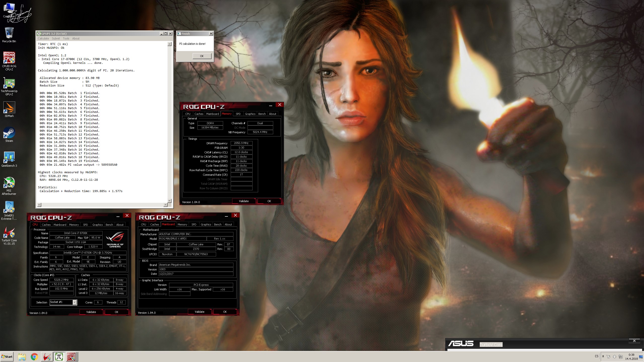Viewport: 644px width, 362px height.
Task: Open the About tab in the CPU tab CPU-Z window
Action: (120, 225)
